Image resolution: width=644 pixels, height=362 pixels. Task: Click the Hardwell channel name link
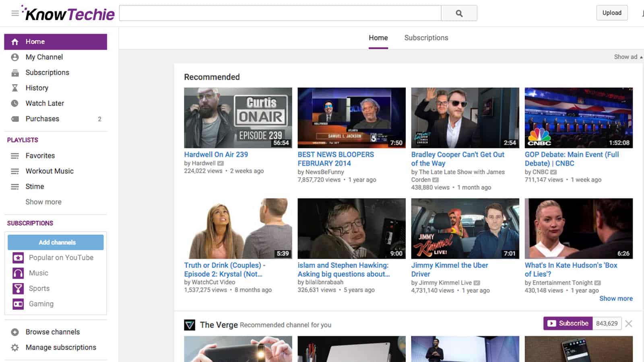click(x=204, y=163)
